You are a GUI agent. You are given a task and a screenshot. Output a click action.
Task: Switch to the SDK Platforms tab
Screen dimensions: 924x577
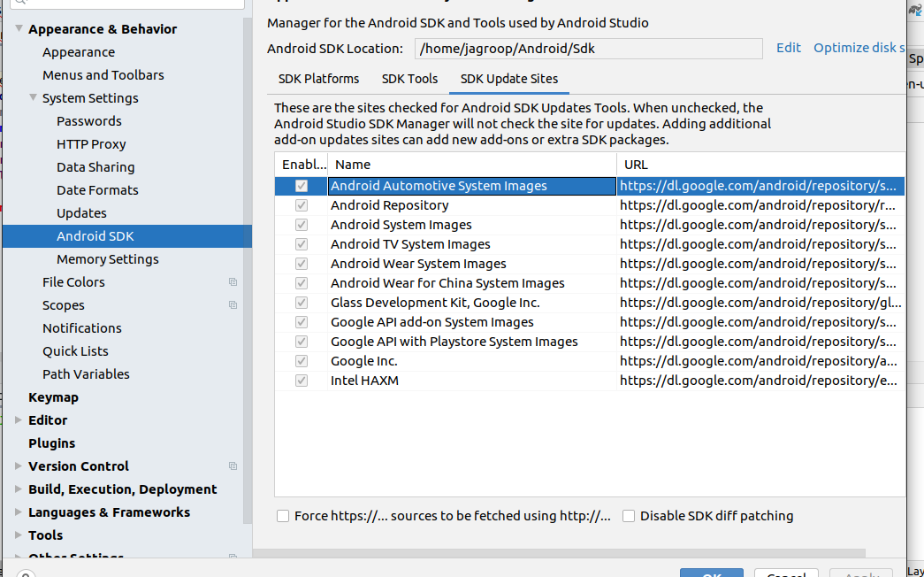(x=318, y=79)
